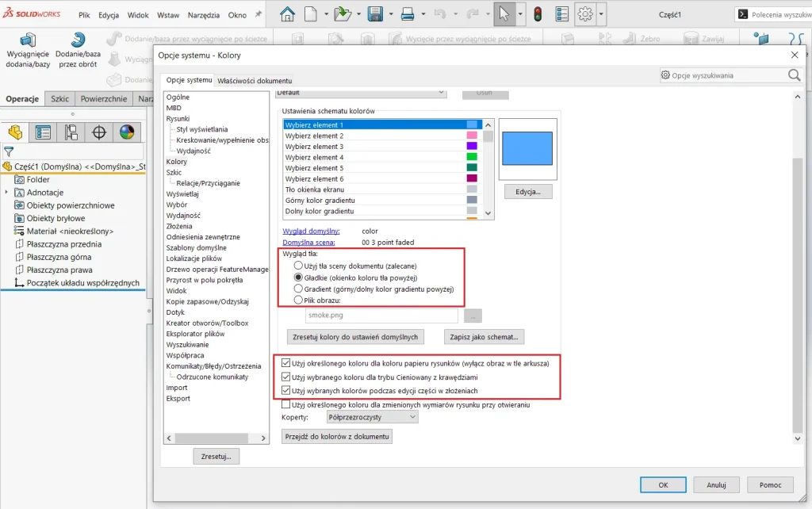
Task: Click options list horizontal scroll right arrow
Action: (263, 438)
